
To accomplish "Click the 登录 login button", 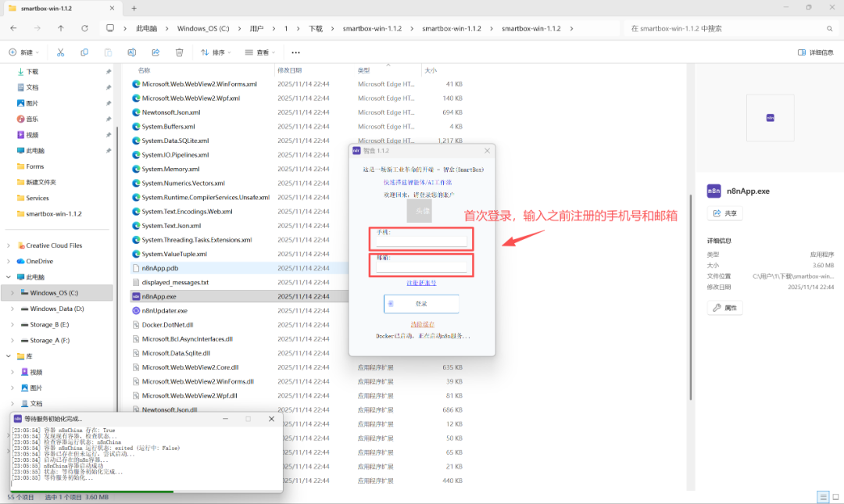I will (421, 304).
